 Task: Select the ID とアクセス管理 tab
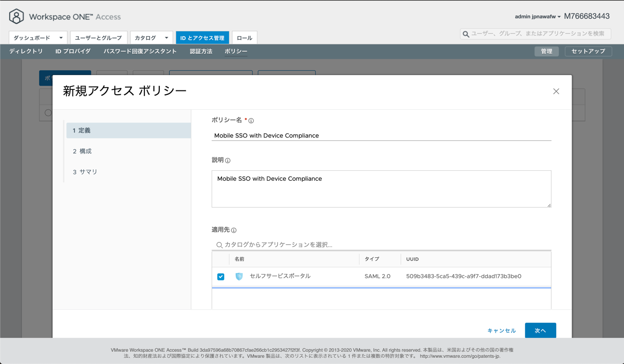tap(203, 38)
